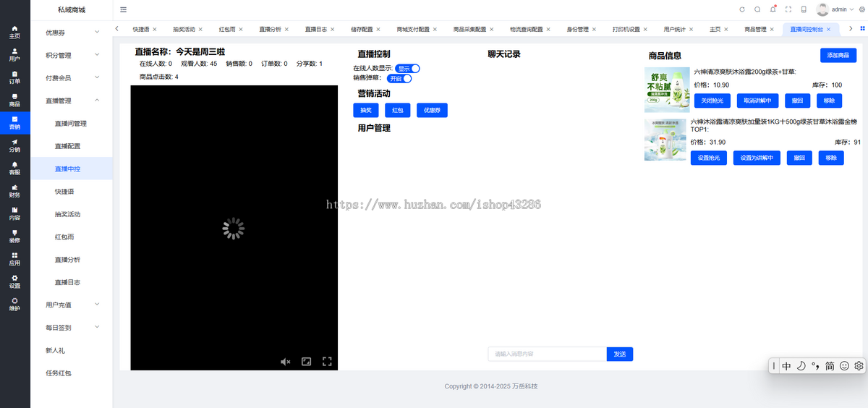Viewport: 868px width, 408px height.
Task: Open the notification bell icon
Action: pyautogui.click(x=773, y=9)
